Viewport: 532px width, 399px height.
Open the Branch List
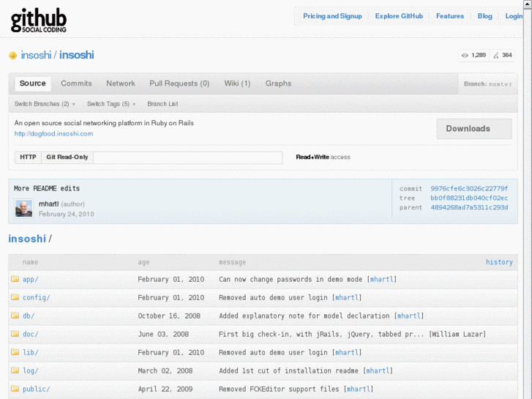162,104
